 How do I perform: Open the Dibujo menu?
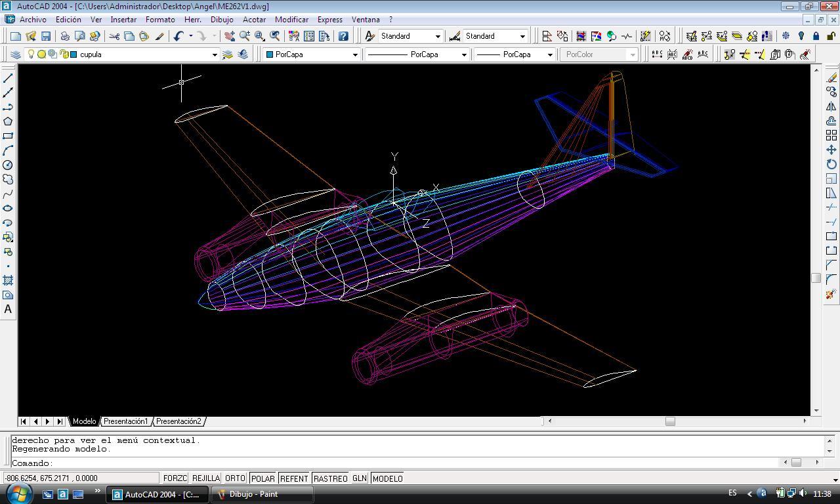[x=222, y=20]
